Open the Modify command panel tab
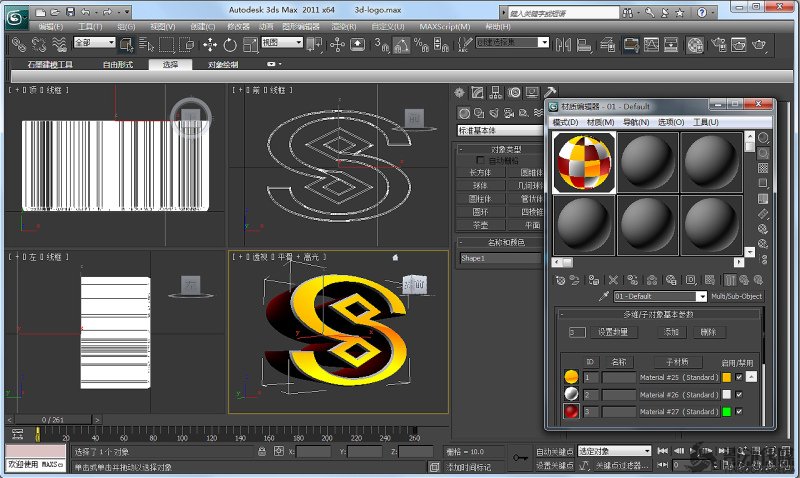 tap(478, 91)
